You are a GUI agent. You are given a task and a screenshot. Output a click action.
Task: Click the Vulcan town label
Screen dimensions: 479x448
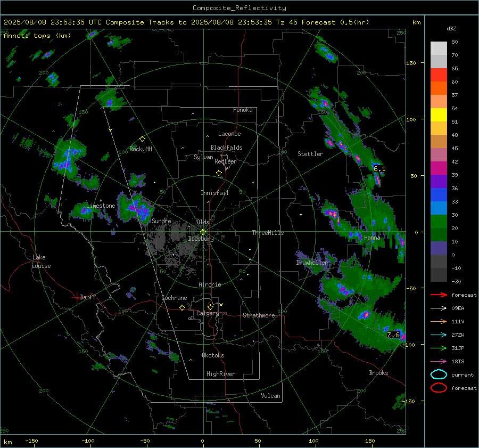(x=270, y=396)
